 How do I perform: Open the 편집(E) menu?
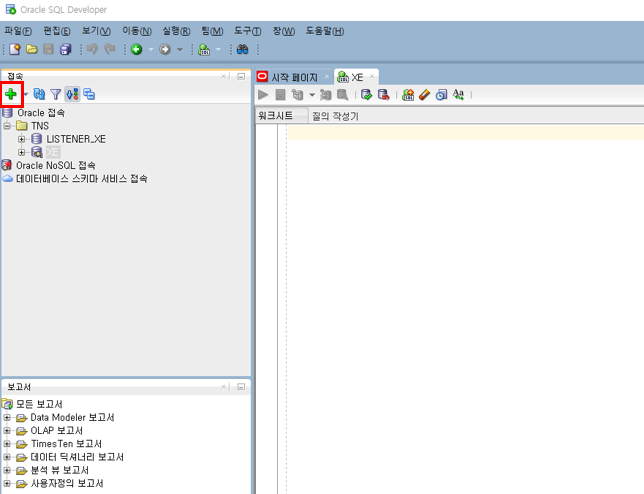57,31
